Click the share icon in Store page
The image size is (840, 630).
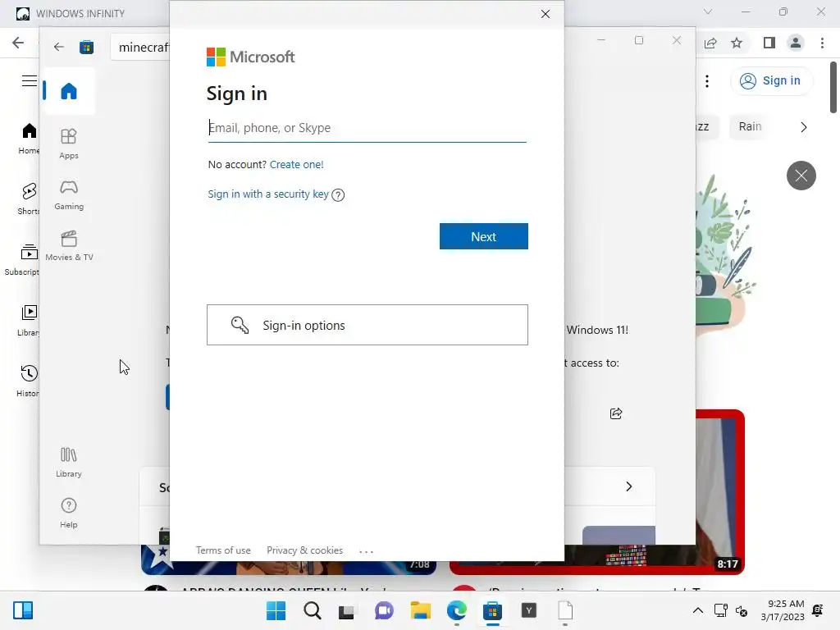point(616,413)
